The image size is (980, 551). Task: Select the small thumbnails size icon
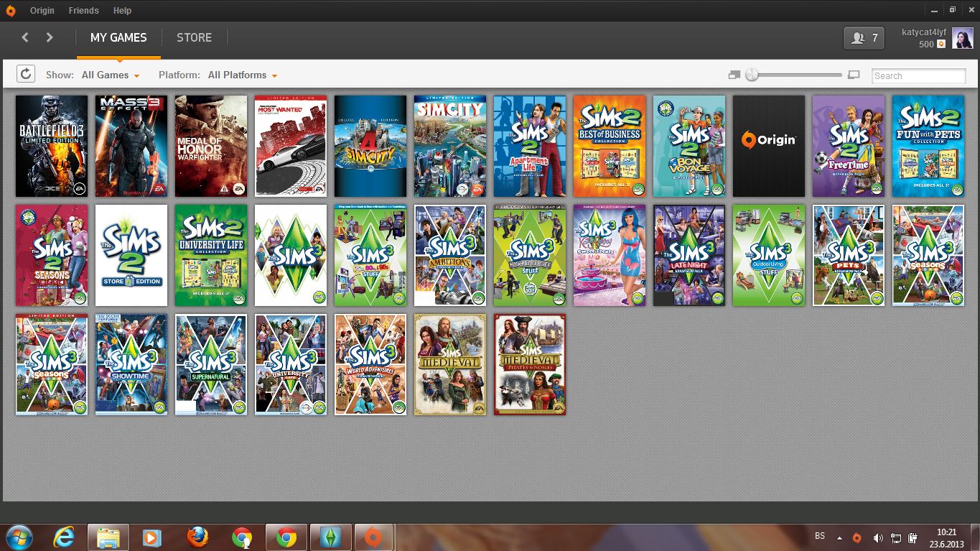point(734,75)
